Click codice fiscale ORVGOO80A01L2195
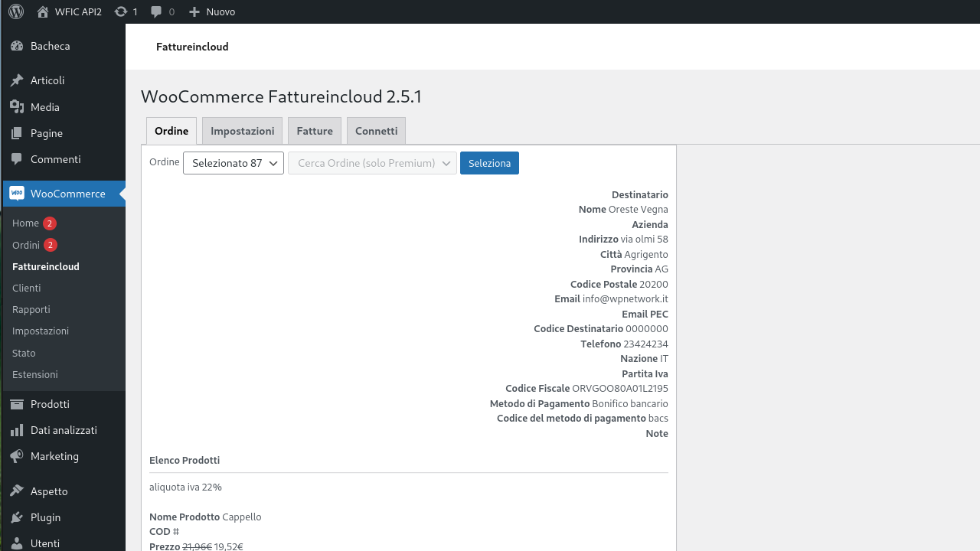 620,389
